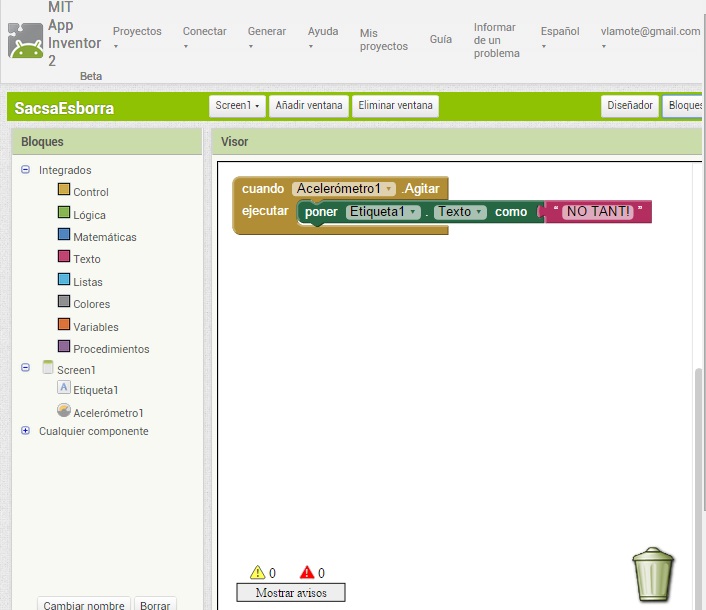Edit the "NO TANT!" text string block

598,211
